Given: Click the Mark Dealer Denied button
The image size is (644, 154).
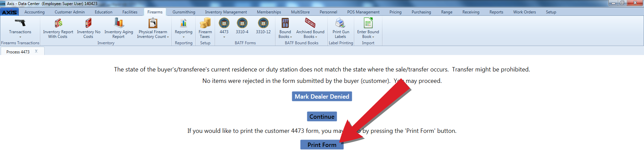Looking at the screenshot, I should 322,97.
